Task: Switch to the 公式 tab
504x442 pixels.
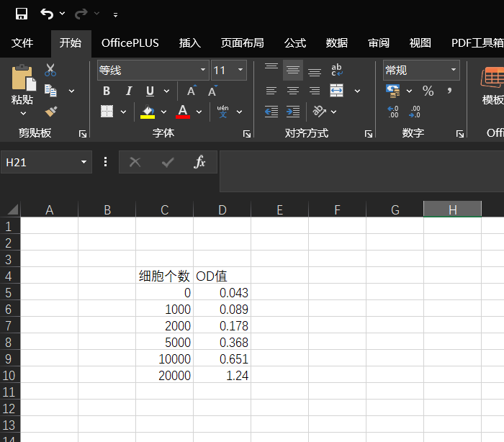Action: tap(295, 43)
